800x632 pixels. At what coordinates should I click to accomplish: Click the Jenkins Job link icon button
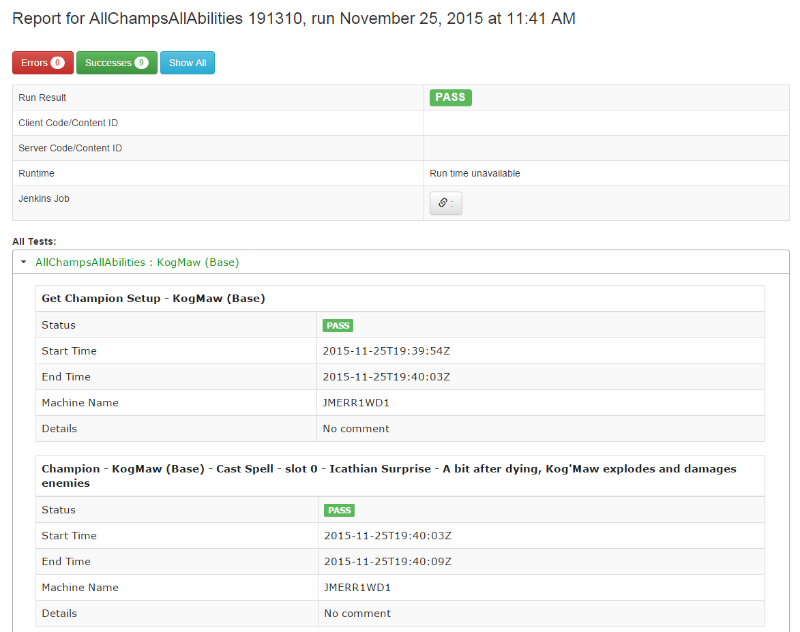[x=446, y=203]
